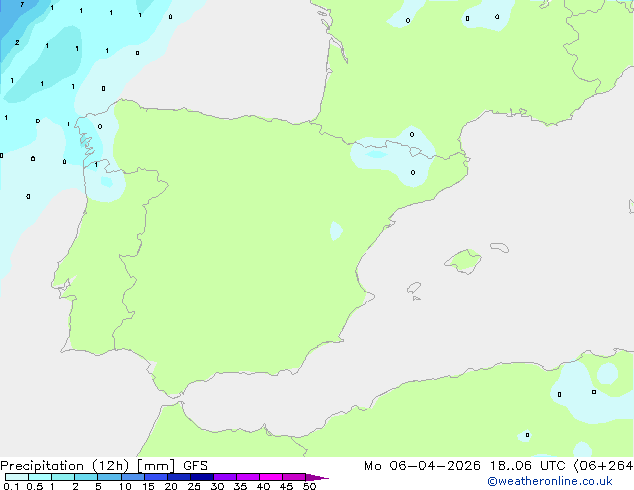Click the 35–40 mm legend color swatch
634x490 pixels.
(248, 477)
